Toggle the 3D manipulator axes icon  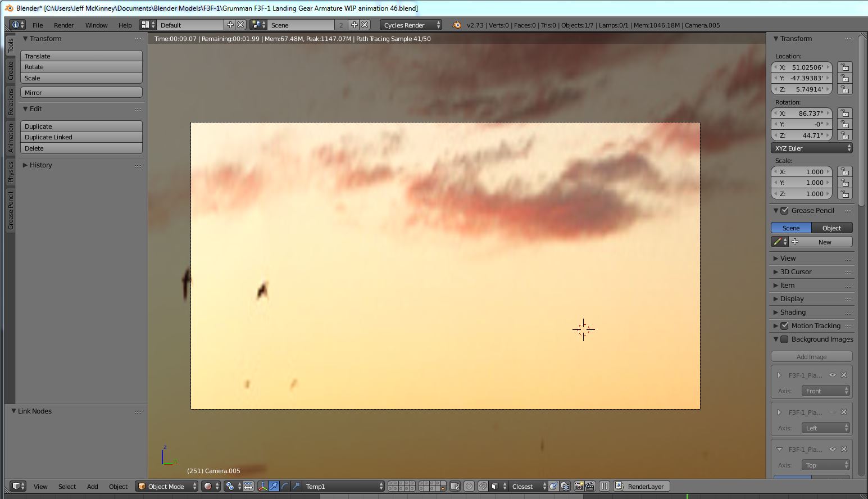point(262,487)
